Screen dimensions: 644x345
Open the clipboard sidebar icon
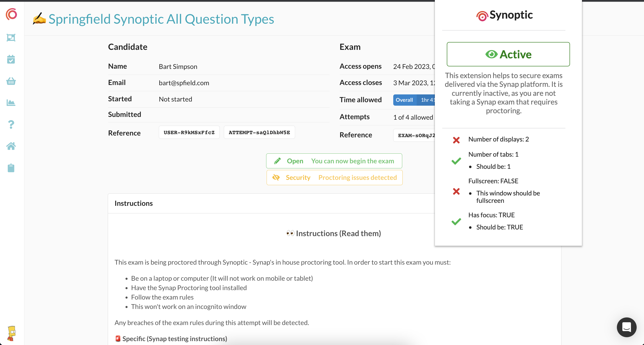point(11,168)
